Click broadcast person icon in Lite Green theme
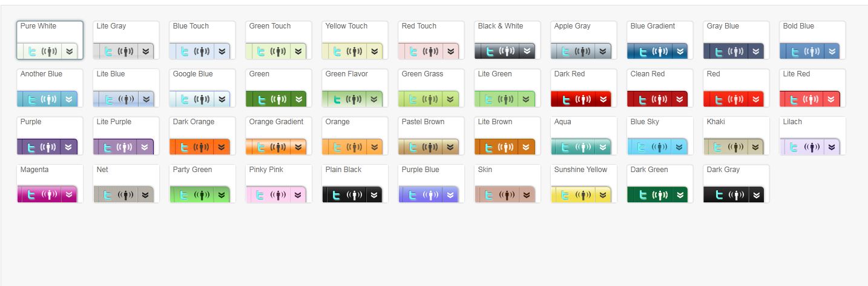 point(507,99)
